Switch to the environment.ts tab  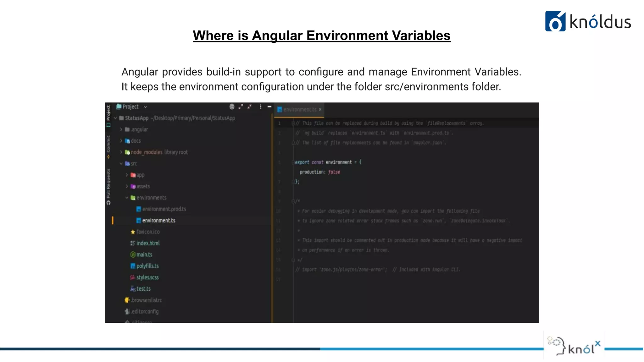pos(299,110)
